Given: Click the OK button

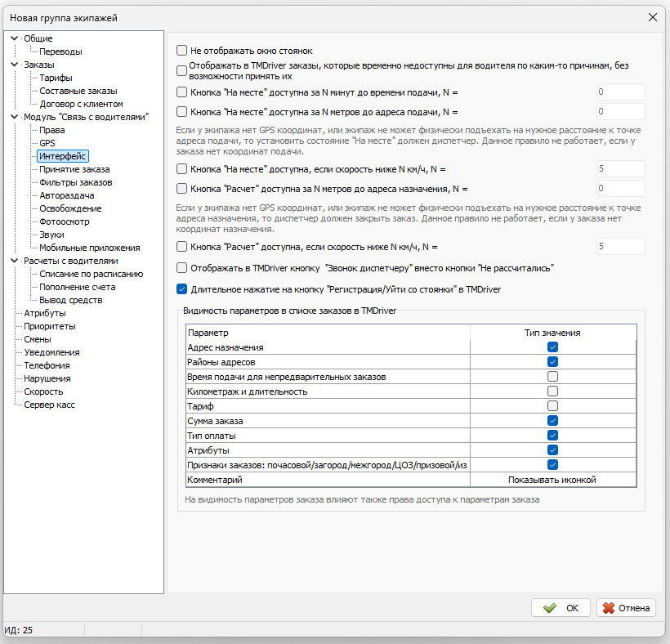Looking at the screenshot, I should 561,608.
